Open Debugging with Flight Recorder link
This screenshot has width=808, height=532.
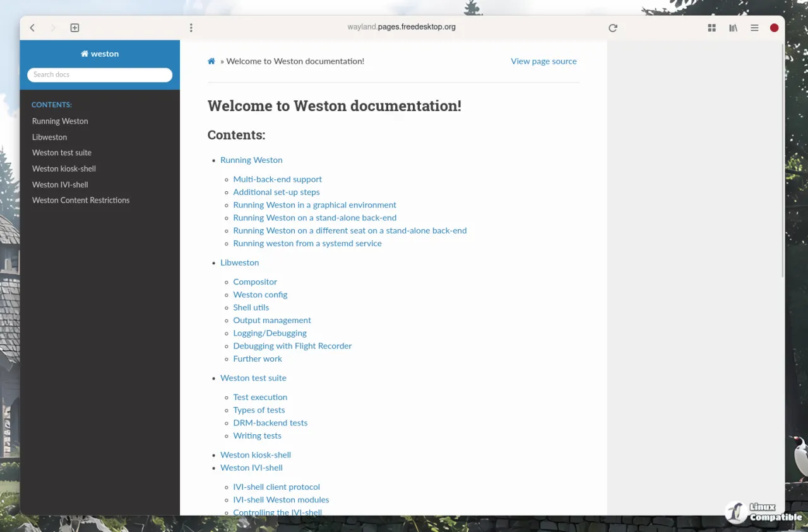pyautogui.click(x=292, y=346)
